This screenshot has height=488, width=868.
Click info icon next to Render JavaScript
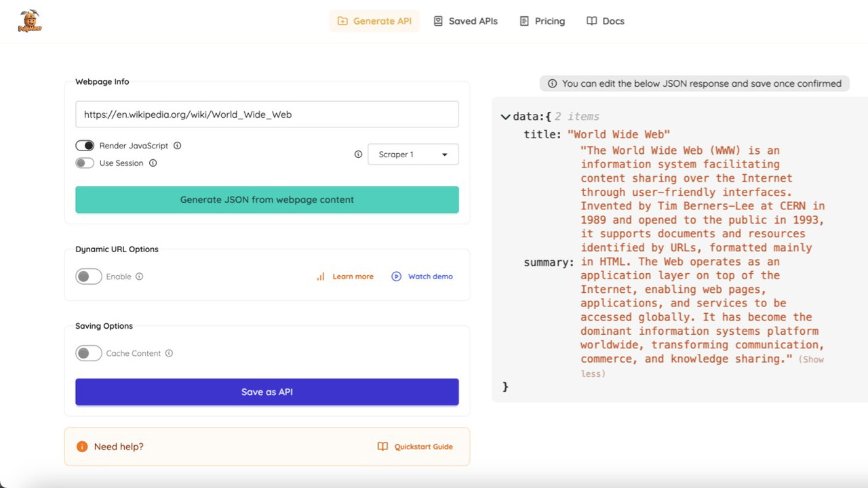coord(178,146)
